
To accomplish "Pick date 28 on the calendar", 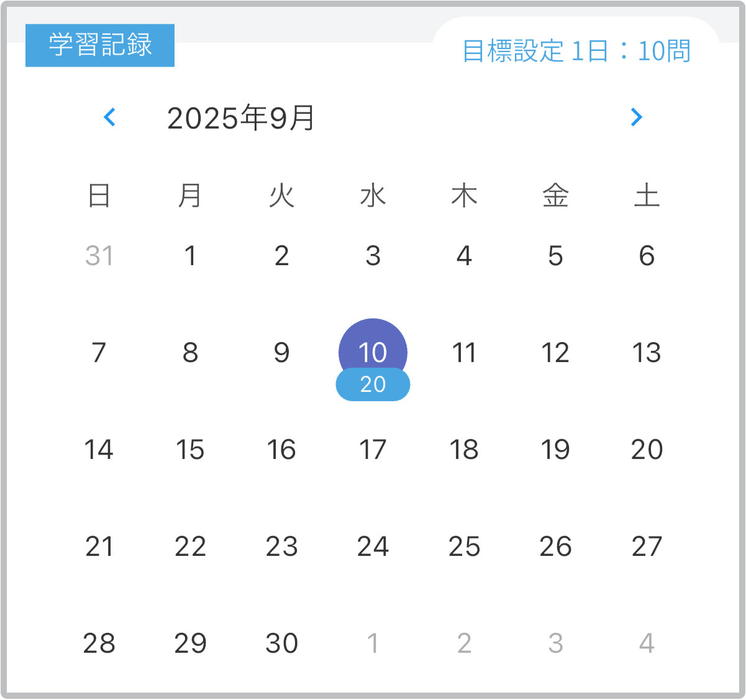I will pyautogui.click(x=99, y=643).
